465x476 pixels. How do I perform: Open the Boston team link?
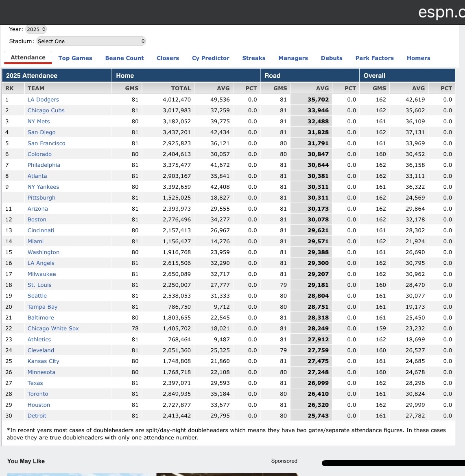[x=37, y=219]
